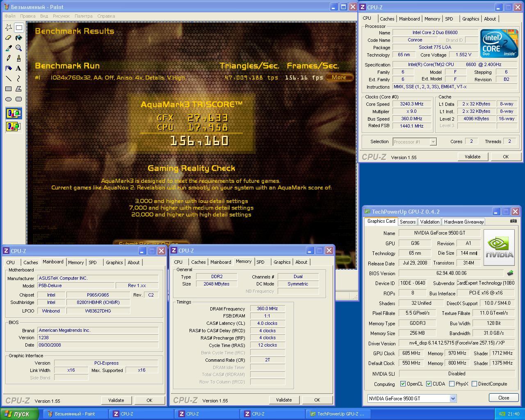
Task: Choose the Eraser tool in Paint
Action: click(x=8, y=38)
